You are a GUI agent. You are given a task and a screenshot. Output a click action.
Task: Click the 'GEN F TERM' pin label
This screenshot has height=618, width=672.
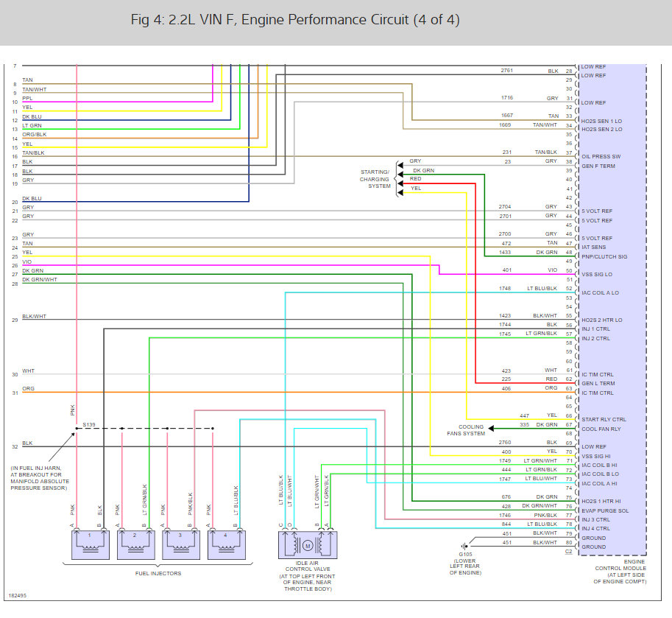click(598, 166)
